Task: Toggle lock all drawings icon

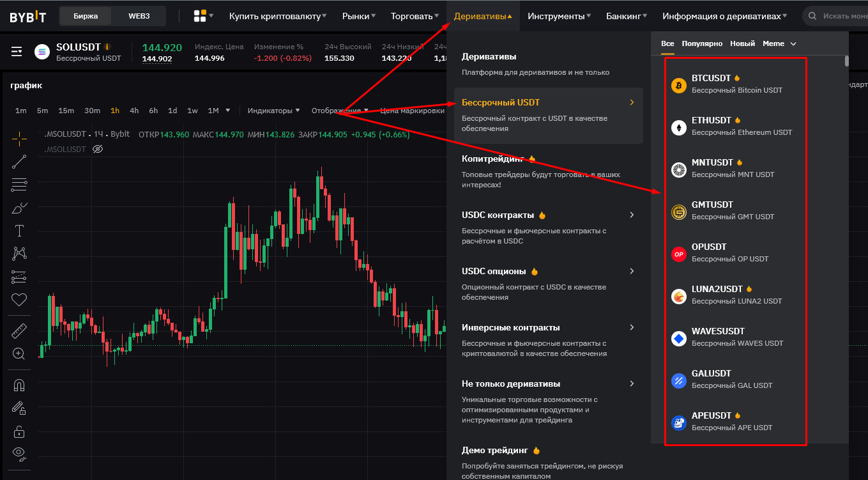Action: 19,431
